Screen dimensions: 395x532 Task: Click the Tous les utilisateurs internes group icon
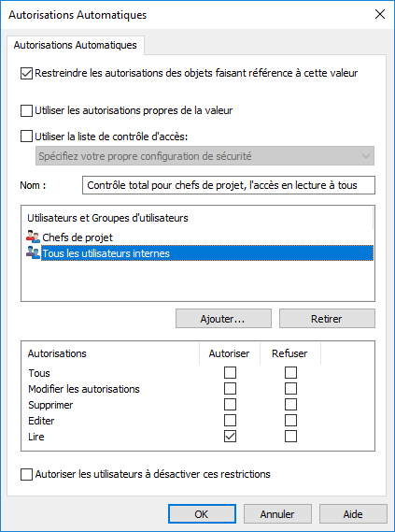(x=33, y=252)
